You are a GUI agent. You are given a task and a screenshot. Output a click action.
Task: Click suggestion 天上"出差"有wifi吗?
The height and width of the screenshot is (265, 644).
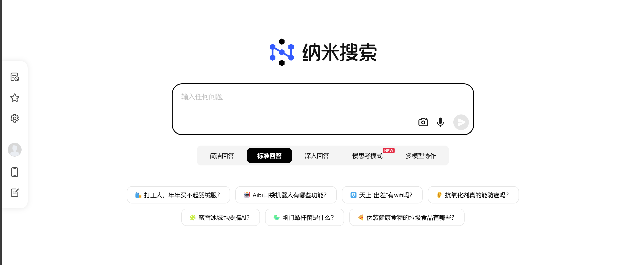pyautogui.click(x=382, y=195)
